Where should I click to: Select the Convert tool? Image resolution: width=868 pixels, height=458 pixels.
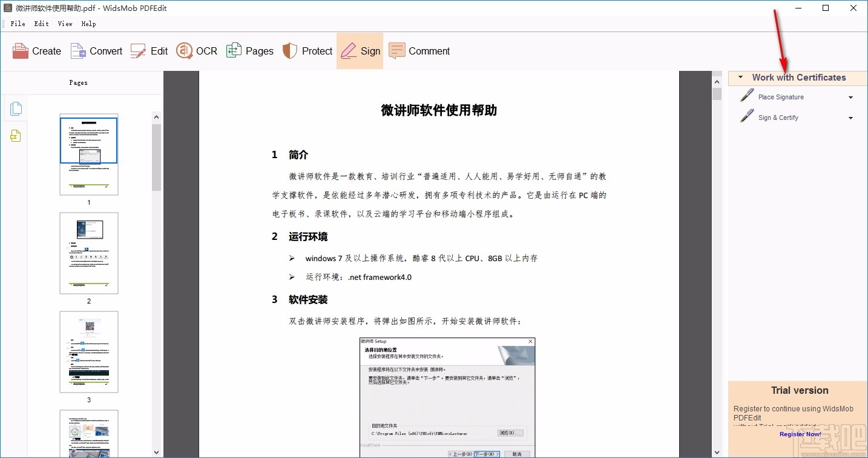[x=96, y=51]
